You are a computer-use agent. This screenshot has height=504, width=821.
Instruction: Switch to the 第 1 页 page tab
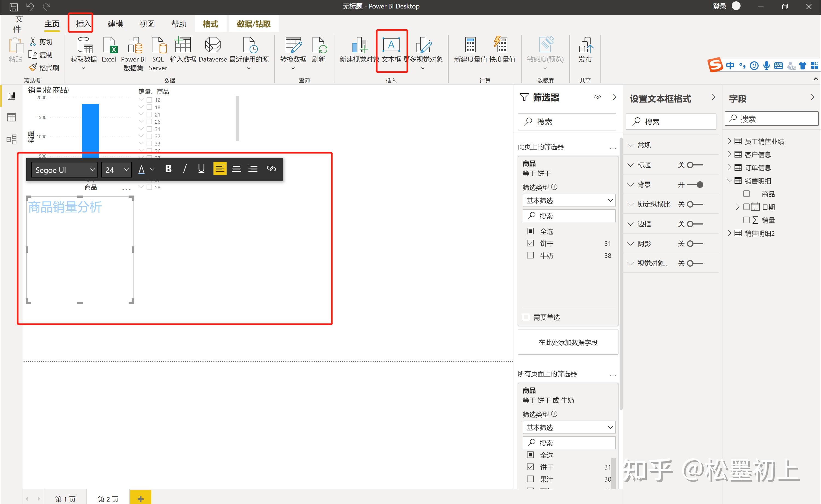pos(65,499)
